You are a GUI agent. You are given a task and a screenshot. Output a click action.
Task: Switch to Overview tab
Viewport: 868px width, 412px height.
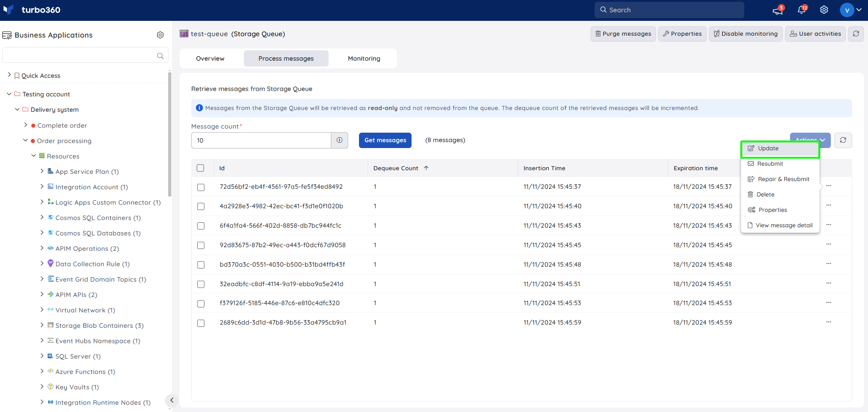coord(210,58)
